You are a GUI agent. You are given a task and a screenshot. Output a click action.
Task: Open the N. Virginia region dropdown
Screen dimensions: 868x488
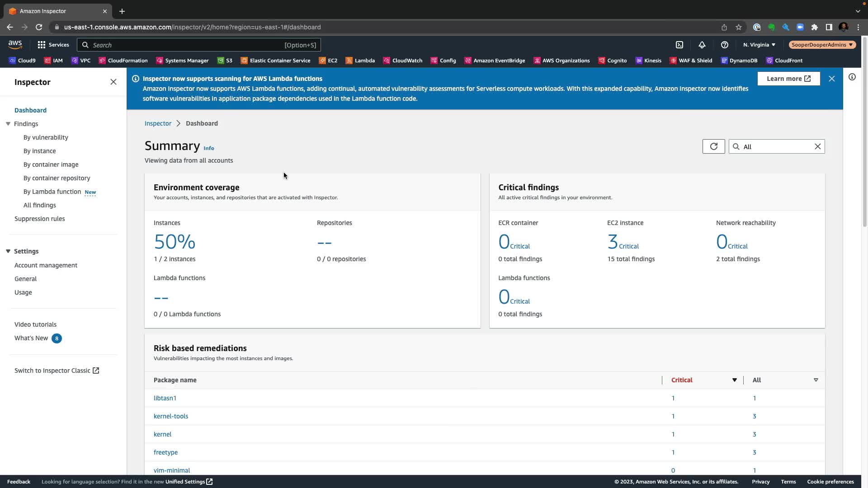click(759, 45)
